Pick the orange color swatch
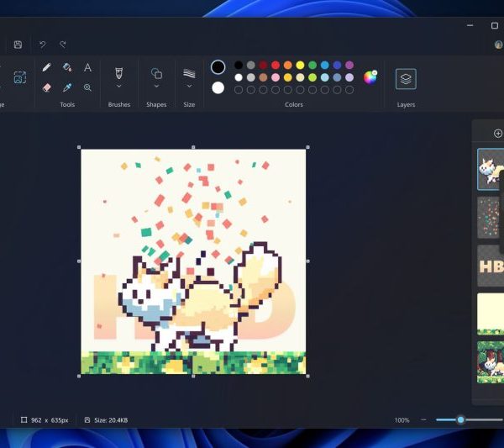This screenshot has height=448, width=504. 287,66
